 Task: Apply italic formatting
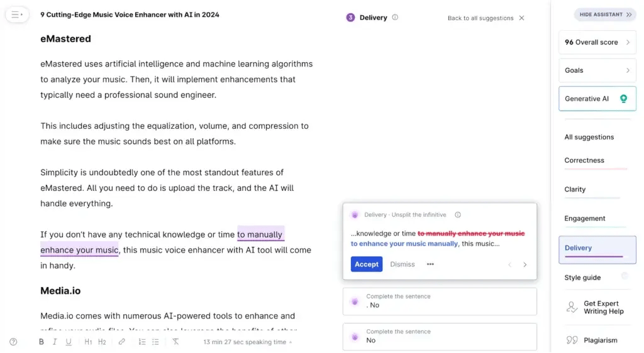(55, 342)
